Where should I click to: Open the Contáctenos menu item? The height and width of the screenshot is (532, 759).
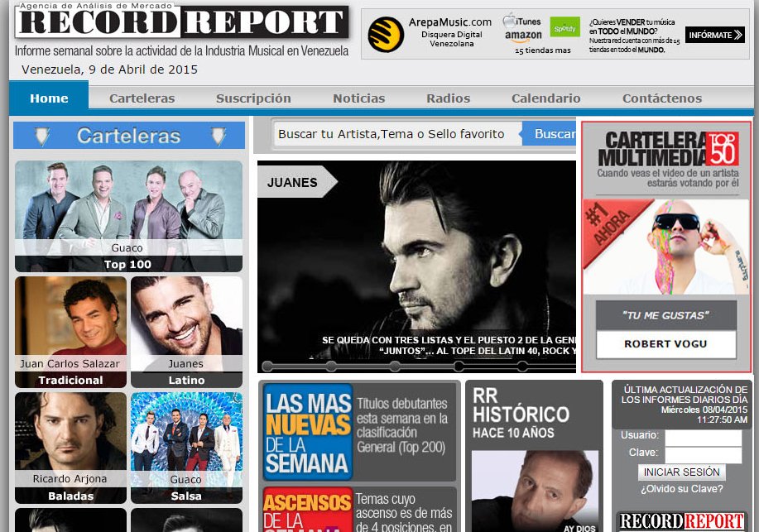pyautogui.click(x=662, y=98)
